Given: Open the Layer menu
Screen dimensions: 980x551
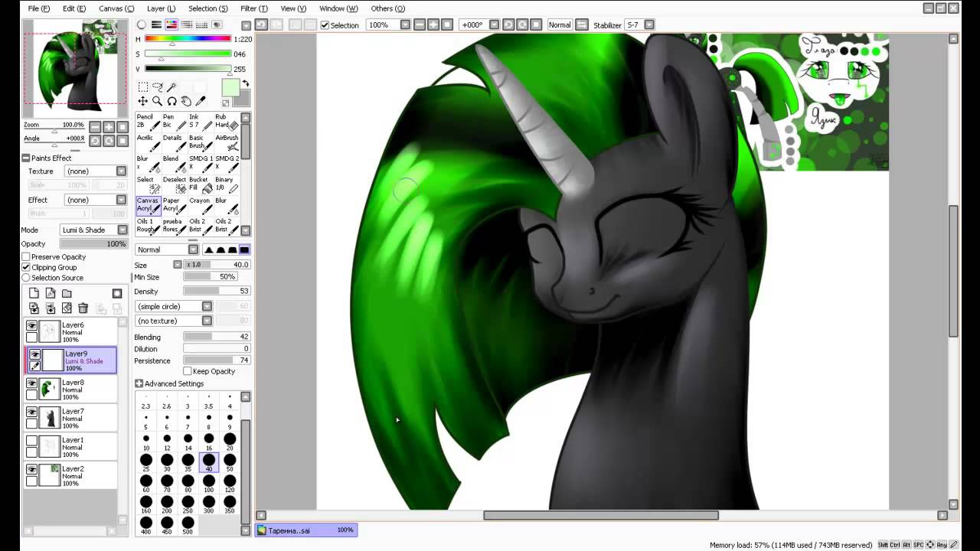Looking at the screenshot, I should (x=161, y=8).
